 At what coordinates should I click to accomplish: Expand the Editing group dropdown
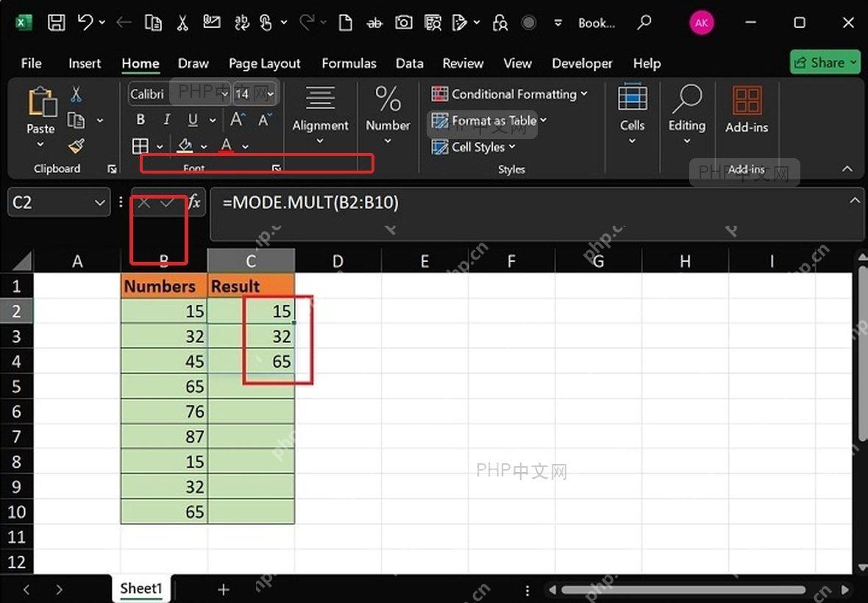pyautogui.click(x=687, y=140)
